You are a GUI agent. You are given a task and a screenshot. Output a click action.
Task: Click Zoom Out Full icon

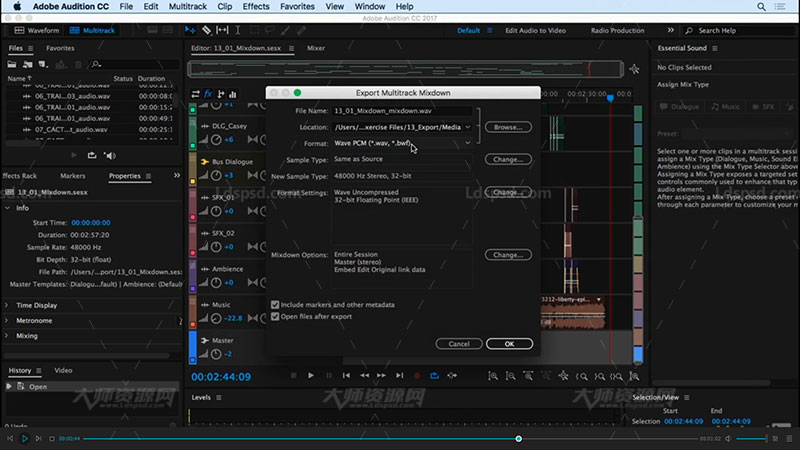click(563, 376)
